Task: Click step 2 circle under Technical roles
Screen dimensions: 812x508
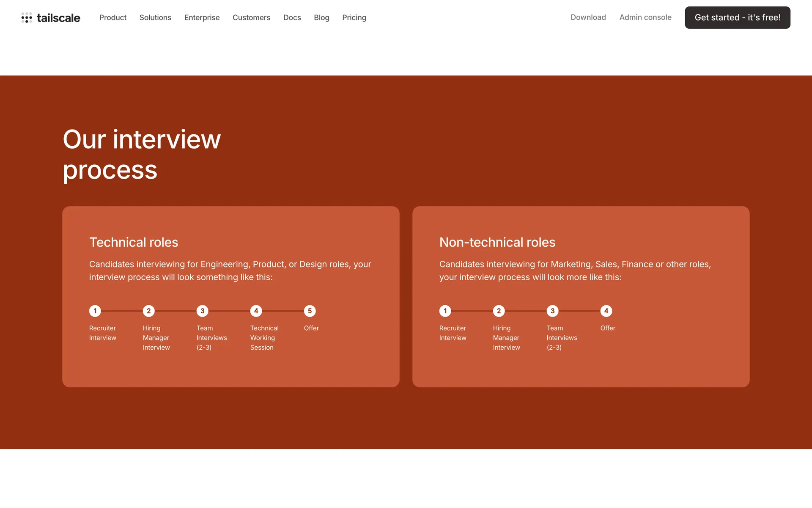Action: point(148,311)
